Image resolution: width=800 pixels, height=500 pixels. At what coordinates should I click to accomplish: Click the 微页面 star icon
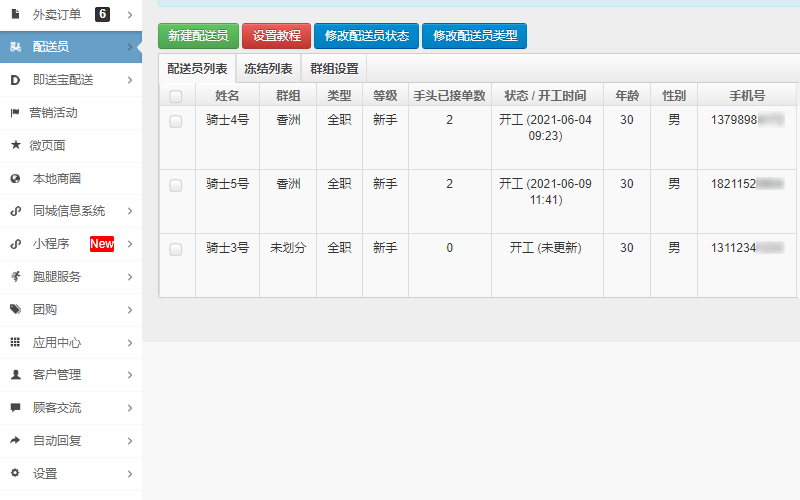(15, 145)
